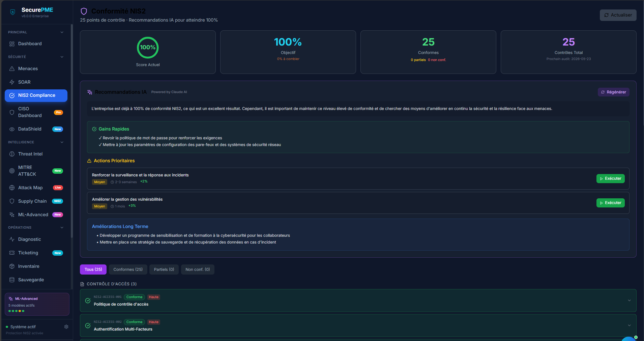The image size is (644, 341).
Task: Click the 0 partiels text
Action: point(418,60)
